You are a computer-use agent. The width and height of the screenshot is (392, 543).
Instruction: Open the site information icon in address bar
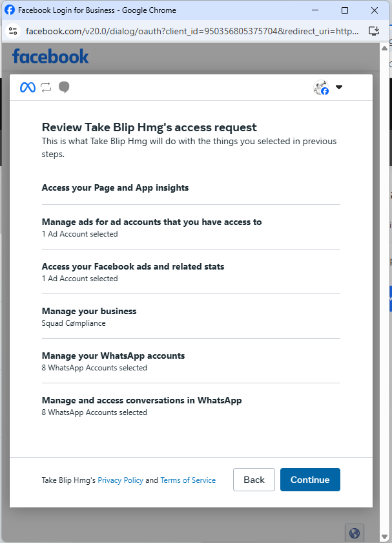click(x=14, y=31)
